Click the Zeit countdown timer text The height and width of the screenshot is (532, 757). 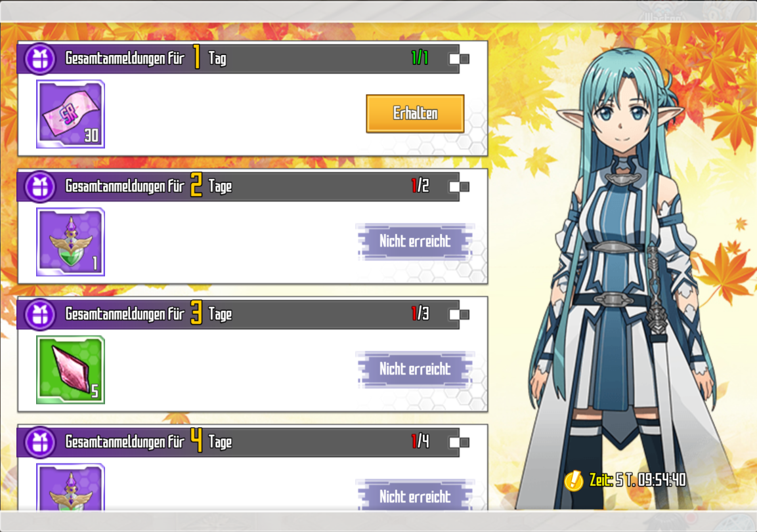coord(638,480)
